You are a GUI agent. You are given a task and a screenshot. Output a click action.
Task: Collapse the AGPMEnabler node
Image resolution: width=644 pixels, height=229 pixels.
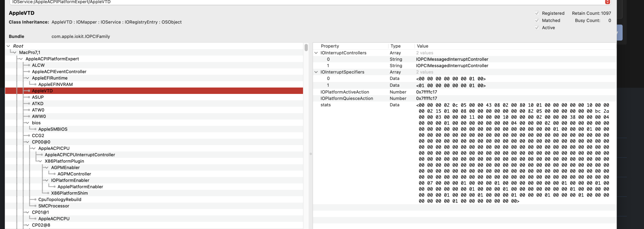pyautogui.click(x=47, y=168)
